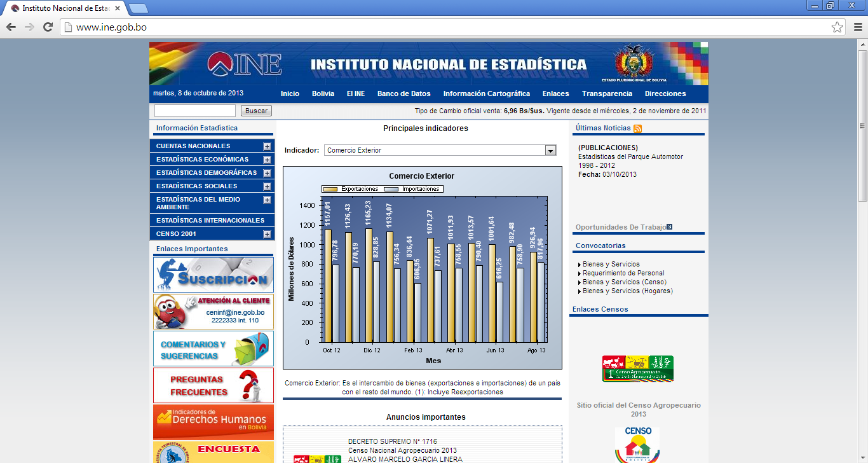Screen dimensions: 868x463
Task: Click the Buscar button
Action: point(257,111)
